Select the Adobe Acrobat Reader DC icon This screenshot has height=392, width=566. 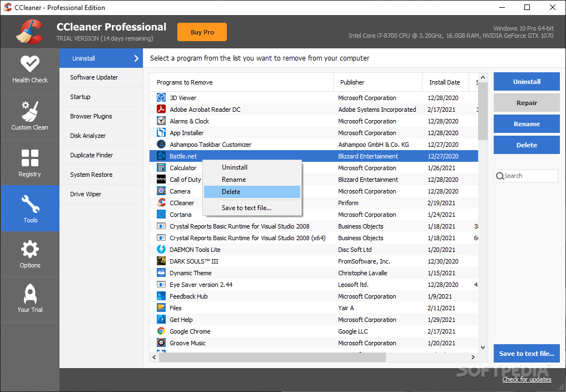coord(162,110)
